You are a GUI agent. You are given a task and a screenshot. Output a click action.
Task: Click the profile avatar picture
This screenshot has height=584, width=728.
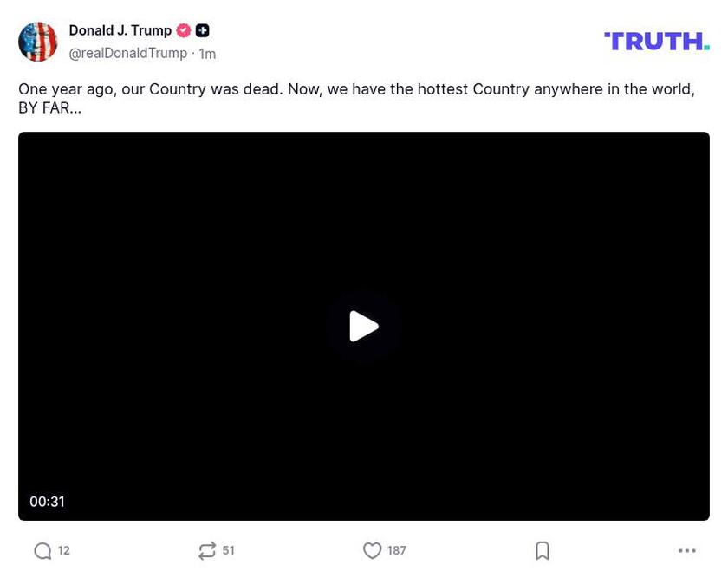(x=38, y=41)
